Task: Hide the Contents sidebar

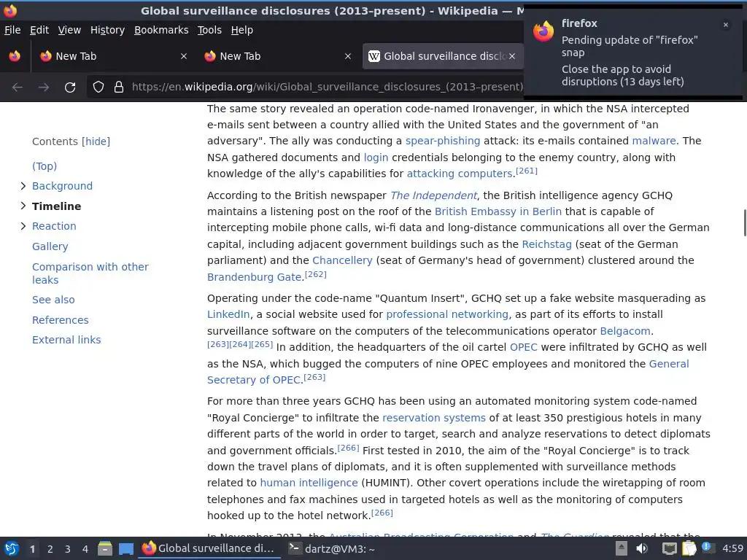Action: click(96, 141)
